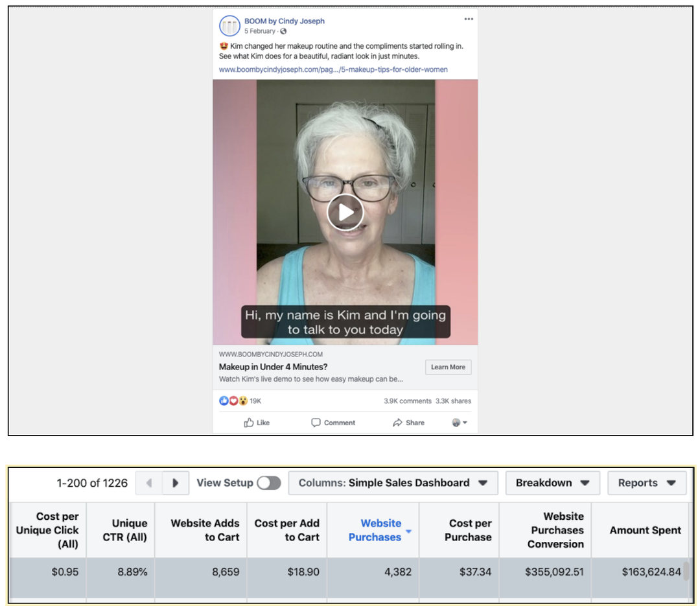Click the BOOM by Cindy Joseph profile picture
Viewport: 700px width, 606px height.
pos(229,26)
